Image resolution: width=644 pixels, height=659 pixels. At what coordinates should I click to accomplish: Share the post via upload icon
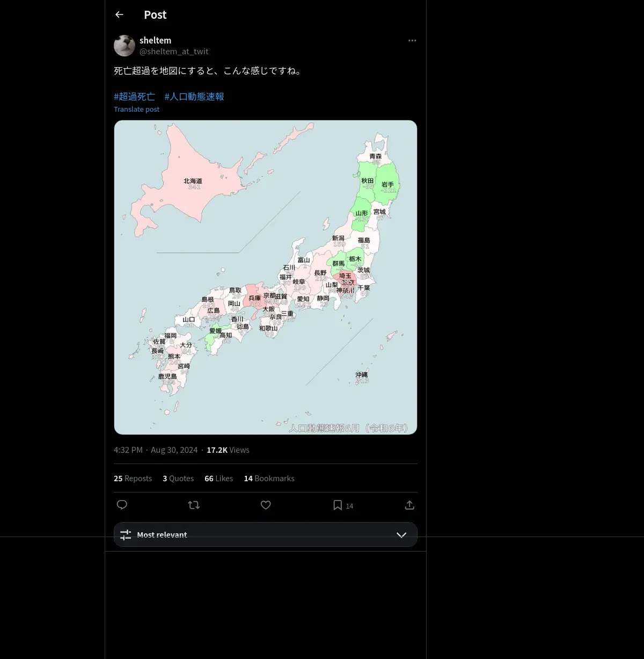(x=409, y=505)
